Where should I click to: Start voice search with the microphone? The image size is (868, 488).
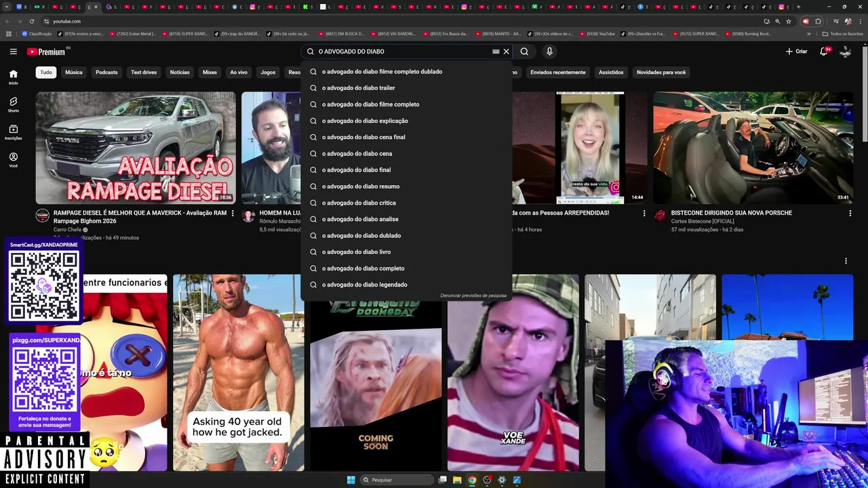coord(549,52)
